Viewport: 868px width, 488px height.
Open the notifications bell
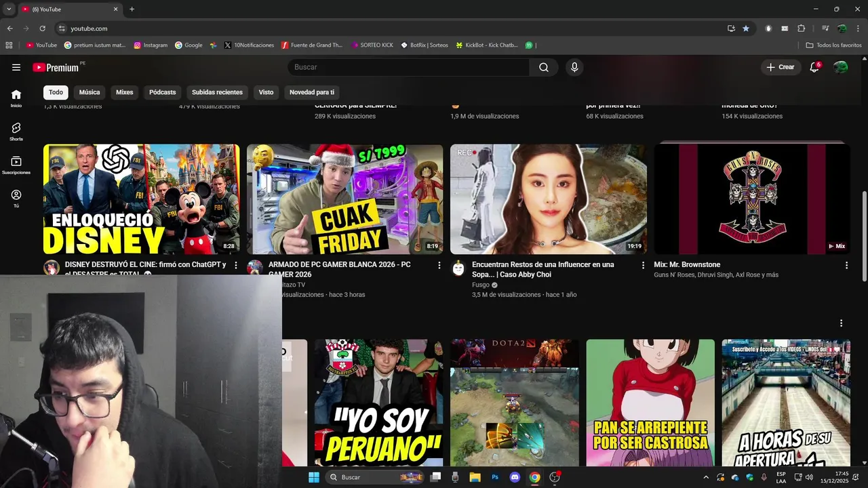click(x=815, y=67)
